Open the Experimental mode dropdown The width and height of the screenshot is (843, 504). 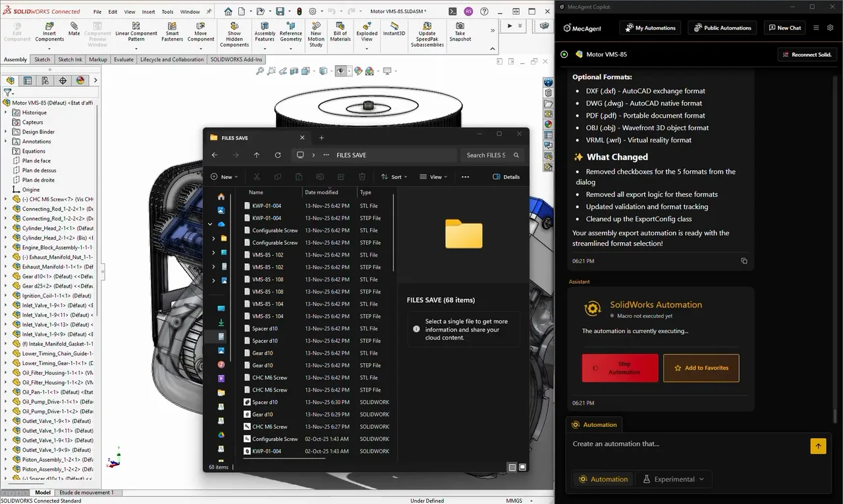(x=674, y=479)
